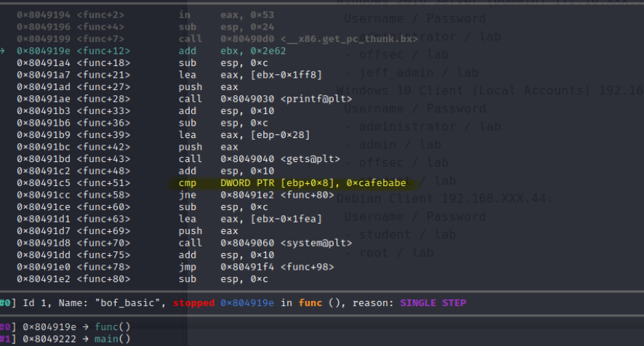This screenshot has height=346, width=644.
Task: Select 'admin / lab' in background notes
Action: point(400,145)
